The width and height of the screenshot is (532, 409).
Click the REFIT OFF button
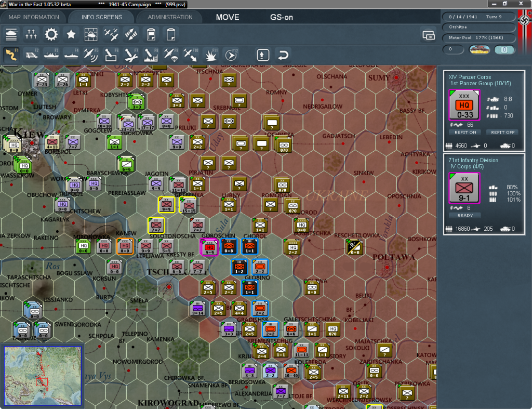pos(502,133)
